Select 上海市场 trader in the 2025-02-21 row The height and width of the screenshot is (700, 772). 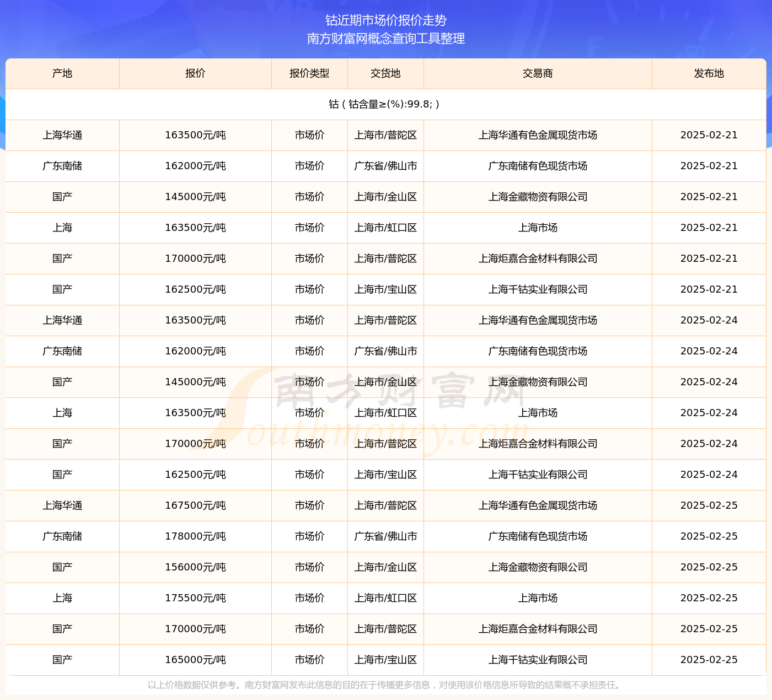(538, 228)
